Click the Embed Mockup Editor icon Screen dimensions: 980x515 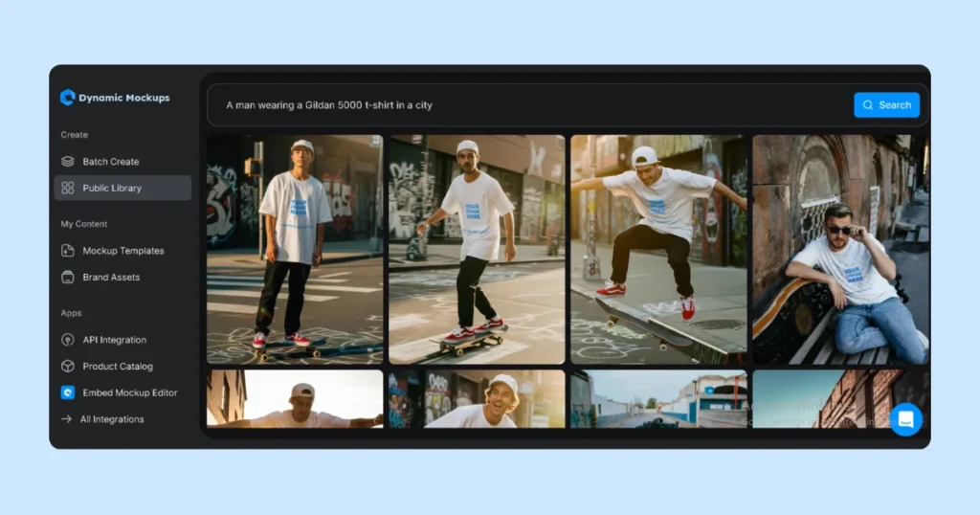68,392
